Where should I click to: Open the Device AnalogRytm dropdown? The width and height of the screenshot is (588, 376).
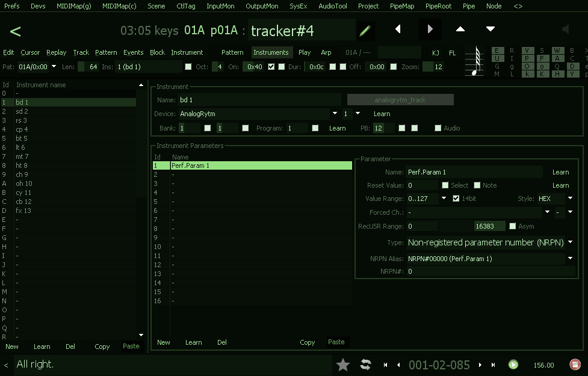tap(335, 114)
